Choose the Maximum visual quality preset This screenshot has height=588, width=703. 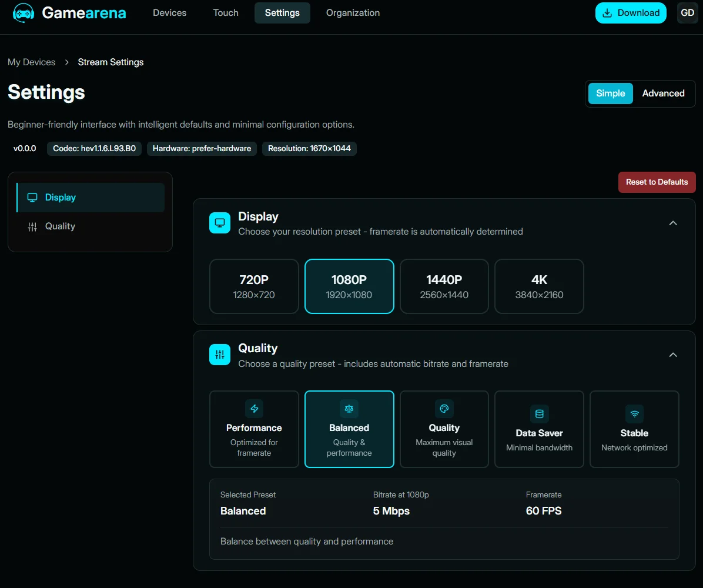[x=444, y=429]
